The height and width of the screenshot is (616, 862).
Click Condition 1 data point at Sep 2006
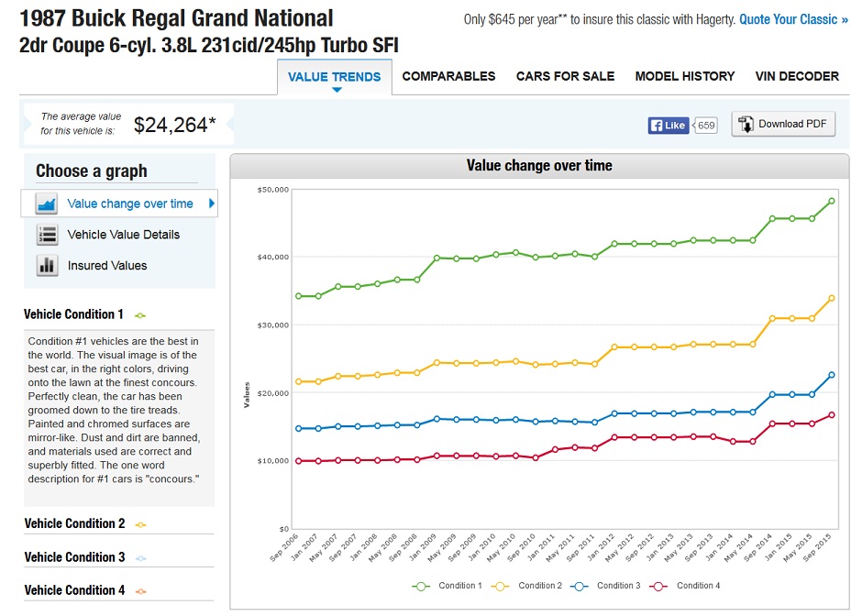(299, 296)
